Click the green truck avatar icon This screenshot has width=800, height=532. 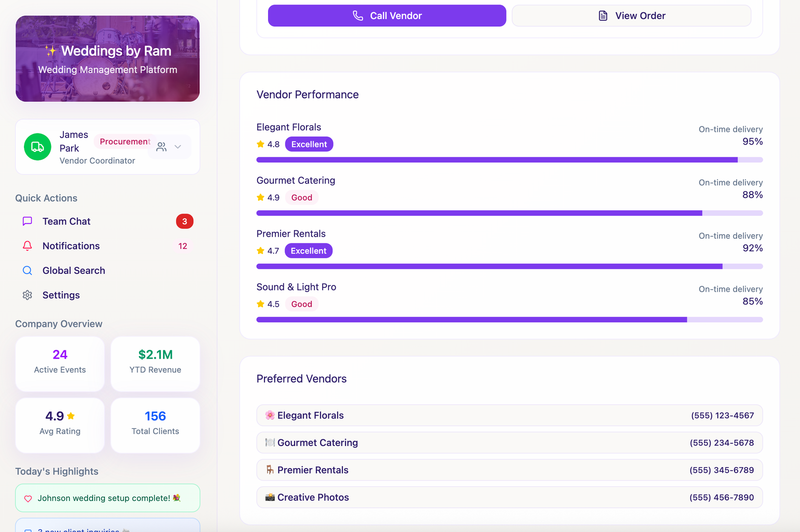[x=37, y=147]
